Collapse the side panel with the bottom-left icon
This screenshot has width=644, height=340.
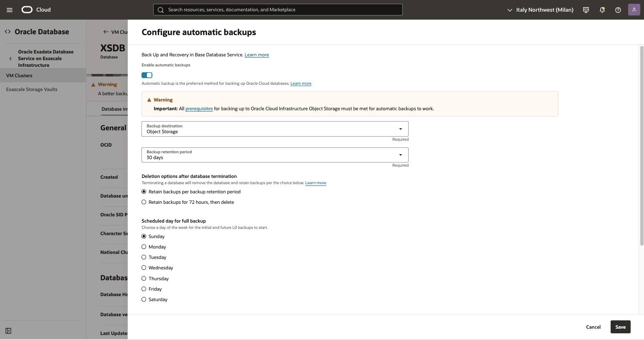click(x=8, y=330)
